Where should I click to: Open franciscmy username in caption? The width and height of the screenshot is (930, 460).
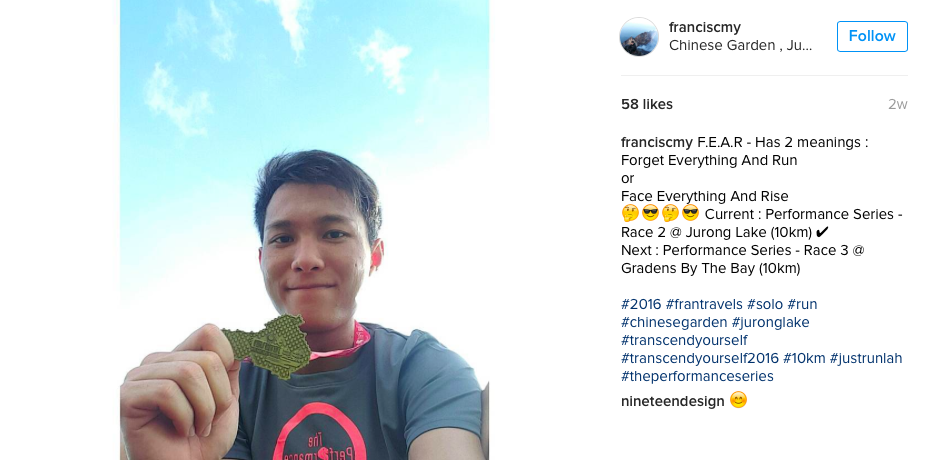coord(657,142)
